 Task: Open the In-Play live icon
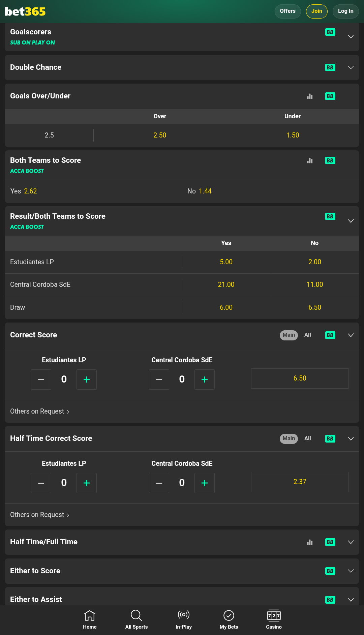pyautogui.click(x=184, y=615)
